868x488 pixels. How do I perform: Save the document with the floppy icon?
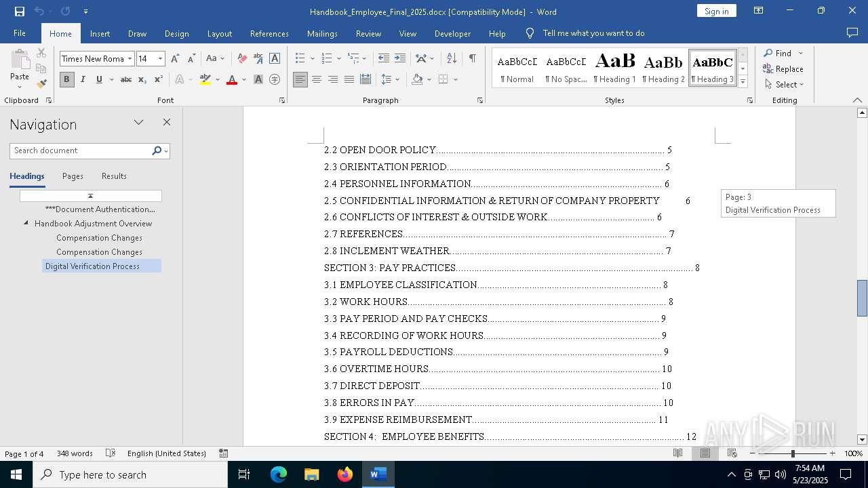[x=19, y=12]
